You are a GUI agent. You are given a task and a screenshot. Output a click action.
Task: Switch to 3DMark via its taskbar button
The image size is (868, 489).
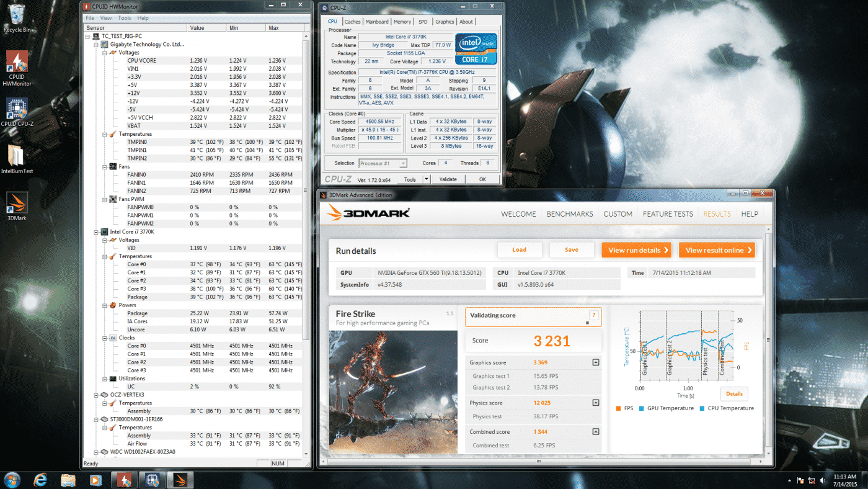(x=180, y=480)
